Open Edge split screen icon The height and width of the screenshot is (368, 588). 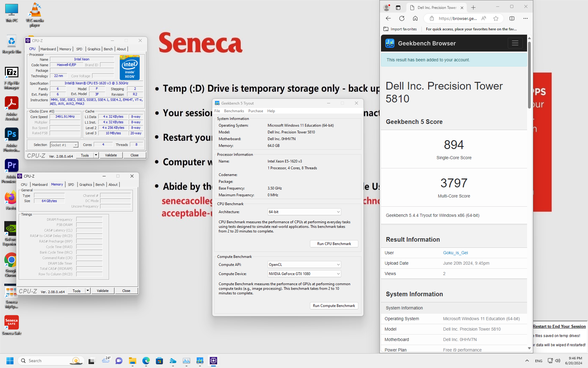tap(512, 18)
